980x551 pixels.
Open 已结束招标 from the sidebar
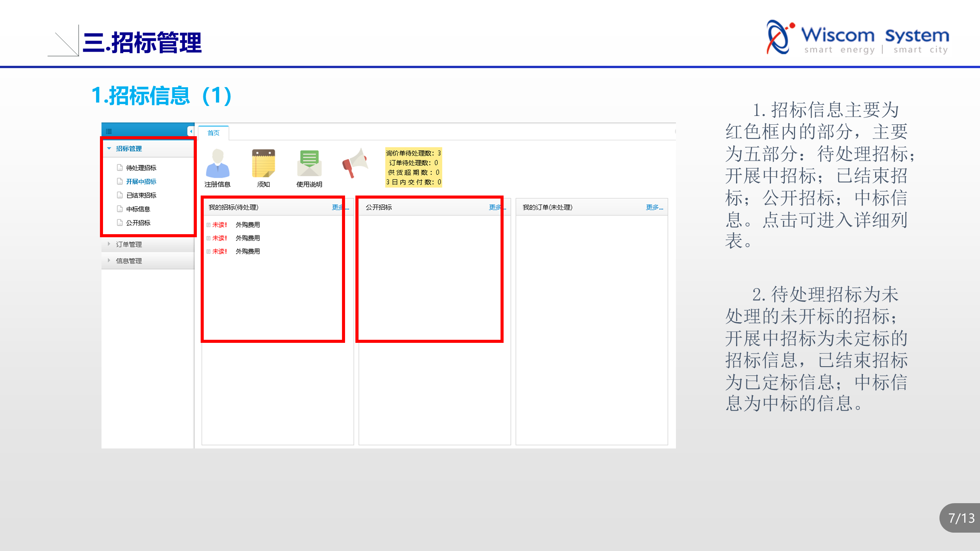pos(141,195)
